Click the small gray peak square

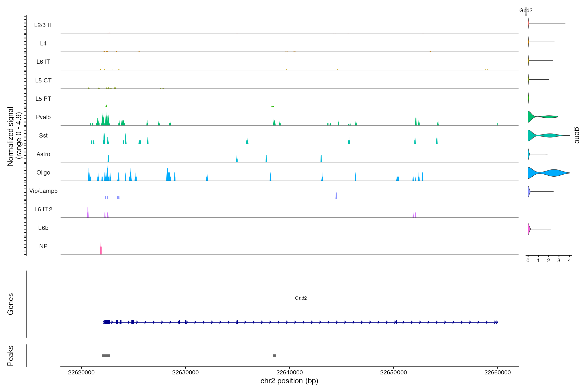(x=274, y=356)
